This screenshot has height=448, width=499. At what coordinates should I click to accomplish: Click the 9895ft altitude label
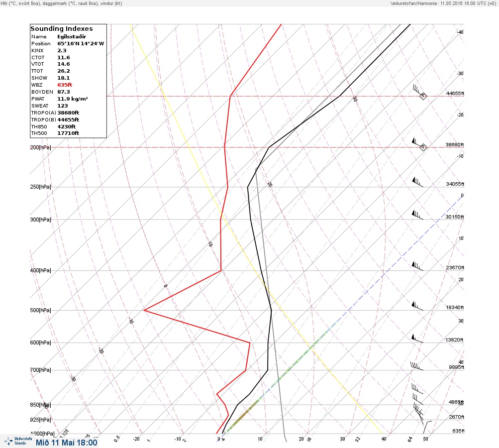pyautogui.click(x=456, y=367)
